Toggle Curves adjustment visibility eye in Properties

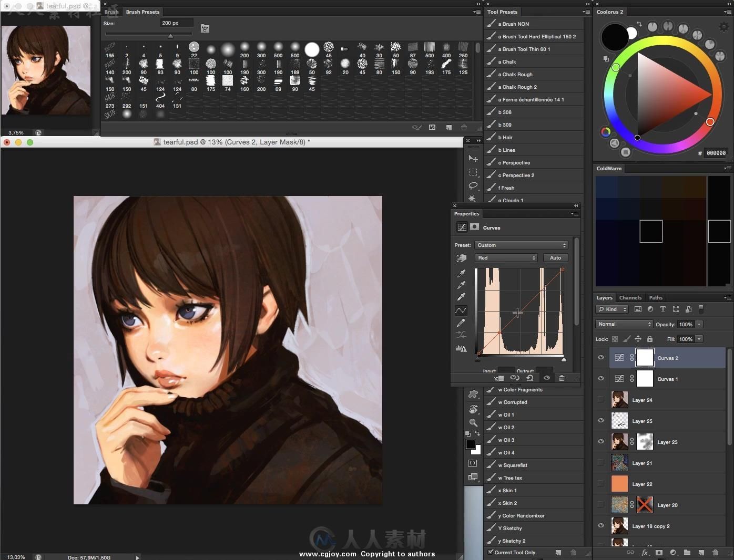(x=547, y=378)
